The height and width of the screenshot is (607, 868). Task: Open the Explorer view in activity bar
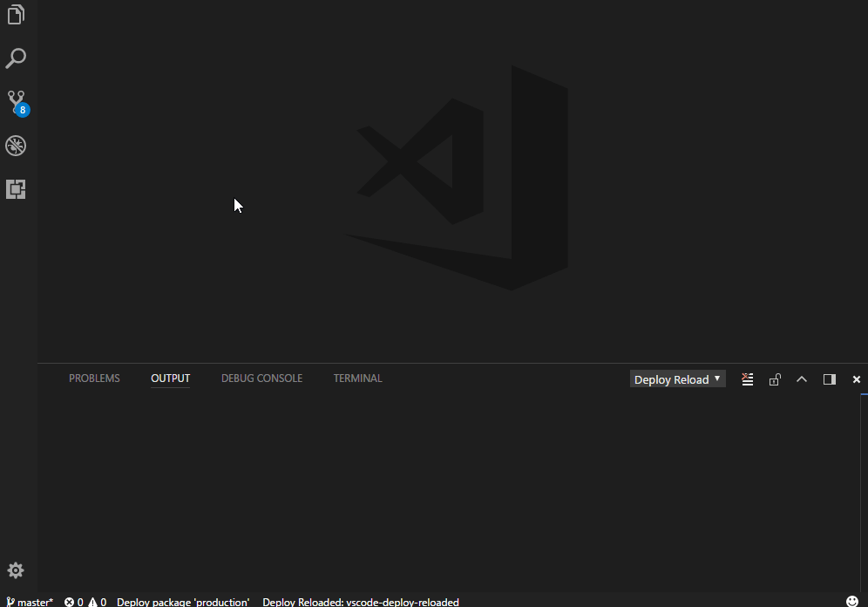coord(16,15)
